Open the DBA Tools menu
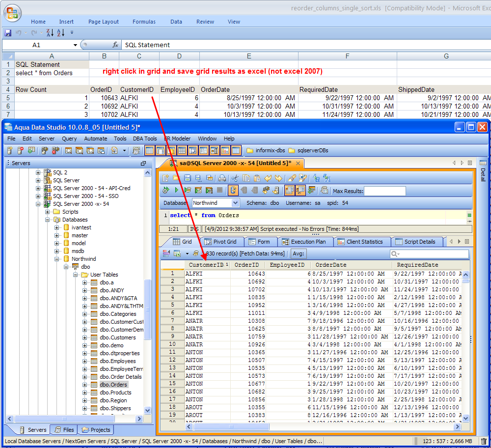Screen dimensions: 491x448 (x=145, y=139)
